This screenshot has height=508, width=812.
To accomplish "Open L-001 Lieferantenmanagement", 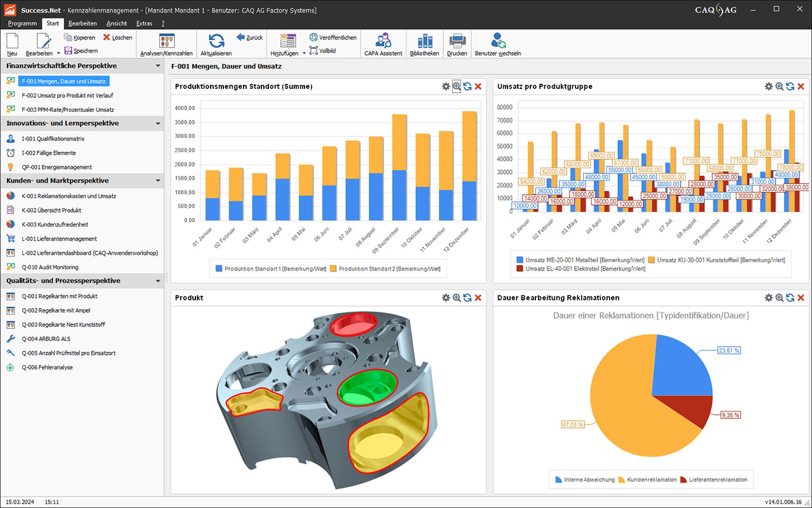I will click(x=59, y=239).
